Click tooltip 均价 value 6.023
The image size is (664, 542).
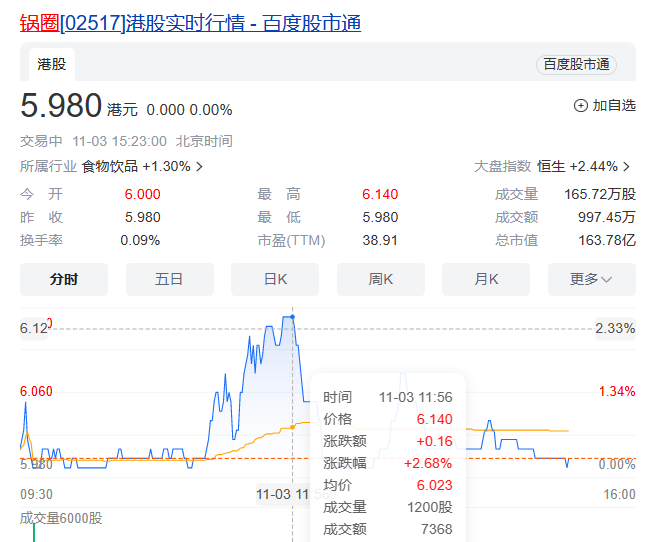434,485
